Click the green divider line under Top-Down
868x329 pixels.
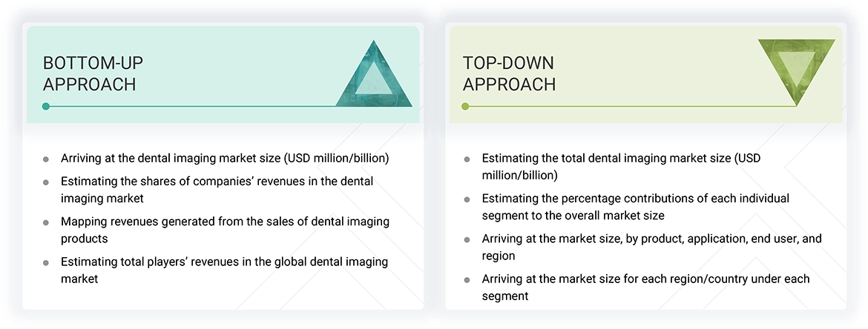(x=631, y=107)
